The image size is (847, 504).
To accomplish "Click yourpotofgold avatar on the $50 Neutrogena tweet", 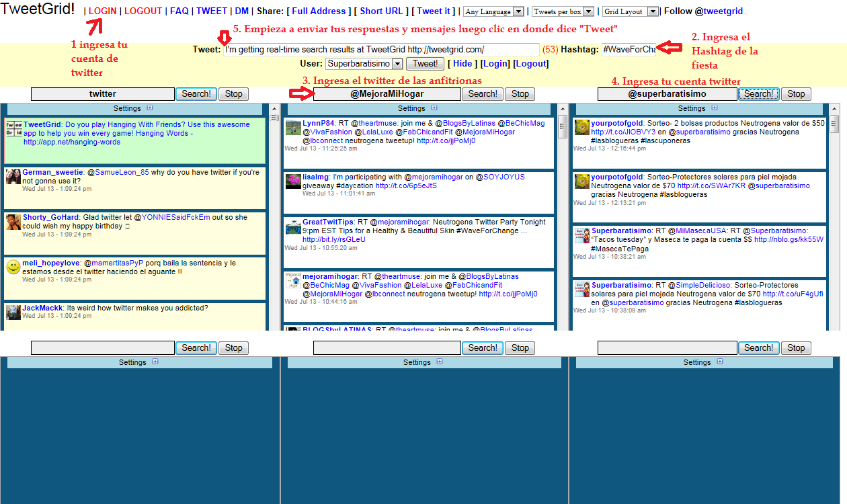I will pos(582,128).
